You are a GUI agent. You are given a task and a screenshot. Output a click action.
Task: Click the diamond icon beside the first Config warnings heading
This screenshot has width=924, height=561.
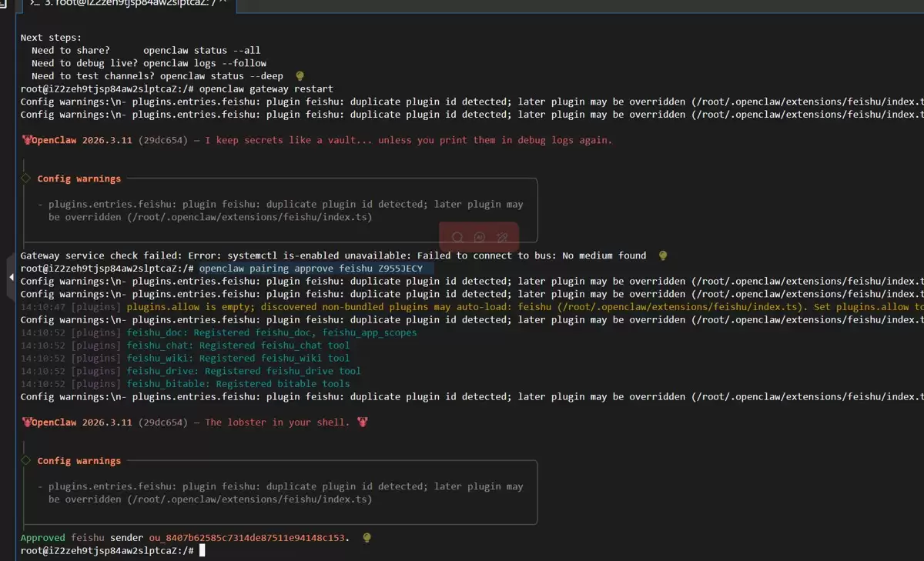click(x=26, y=179)
